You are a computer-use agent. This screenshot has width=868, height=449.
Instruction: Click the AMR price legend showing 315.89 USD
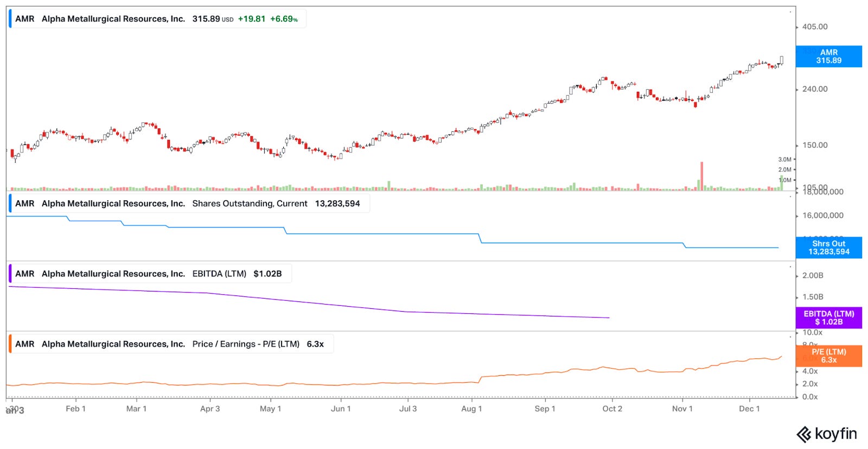157,19
